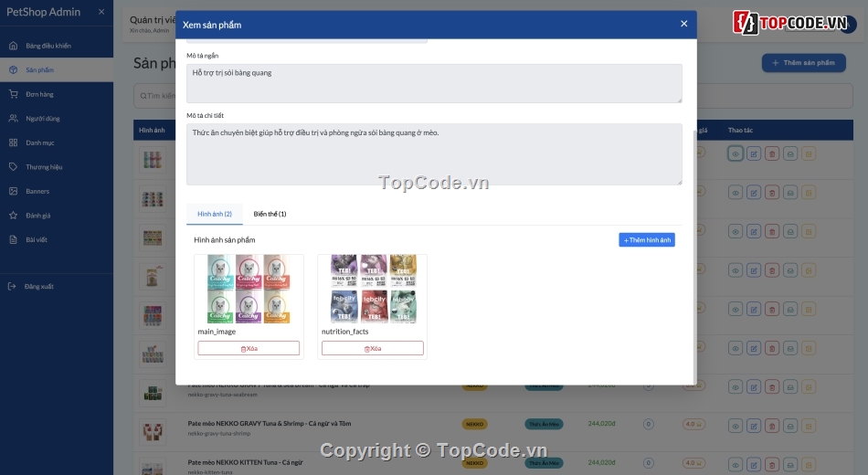Open the nutrition_facts thumbnail
The height and width of the screenshot is (475, 868).
coord(373,289)
